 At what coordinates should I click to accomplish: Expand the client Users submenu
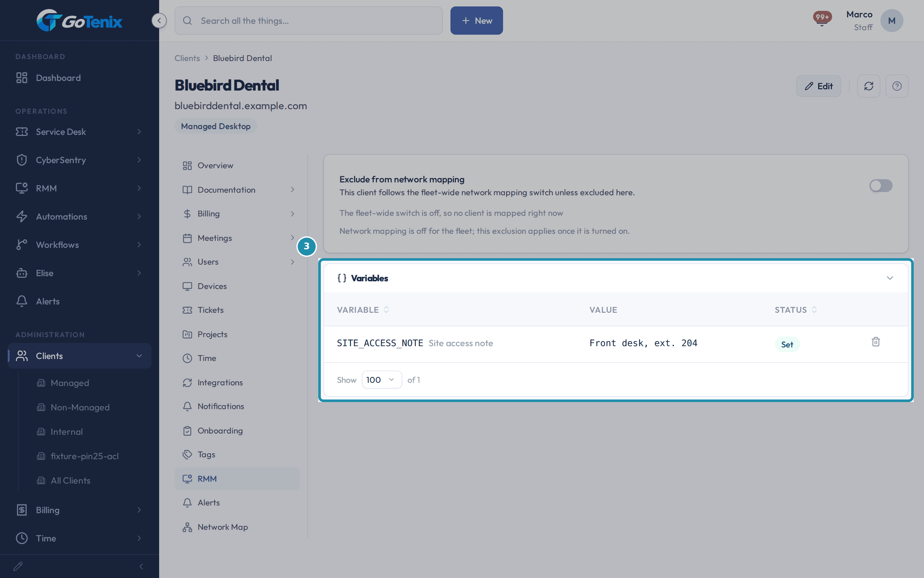coord(237,262)
